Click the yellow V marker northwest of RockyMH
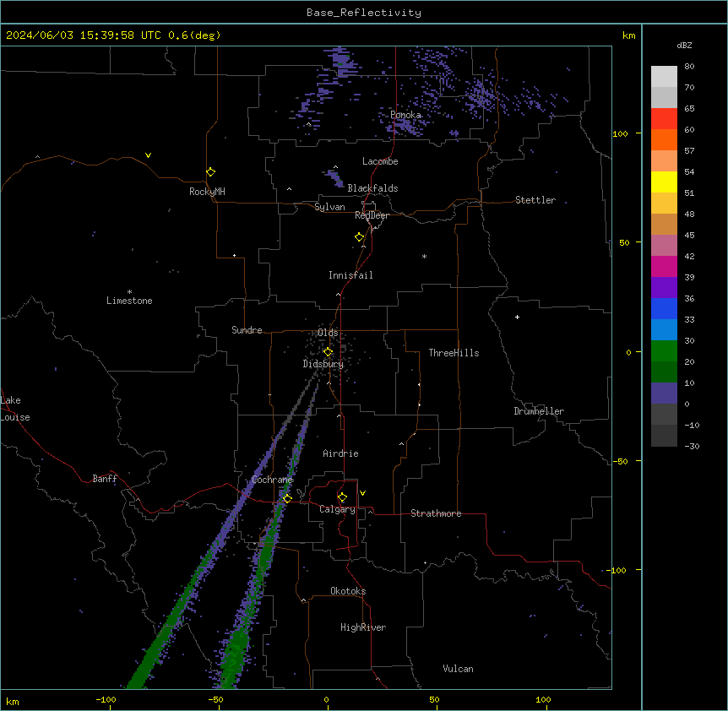Viewport: 728px width, 711px height. (148, 155)
